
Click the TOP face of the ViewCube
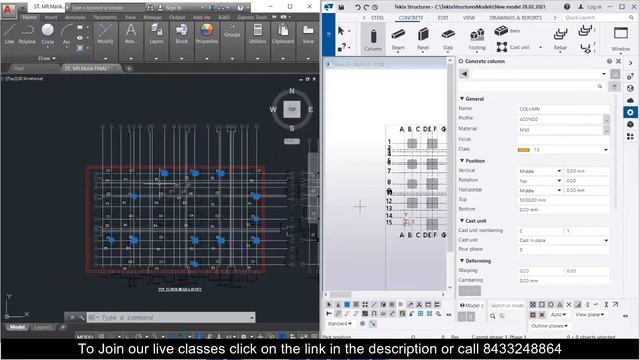coord(292,109)
